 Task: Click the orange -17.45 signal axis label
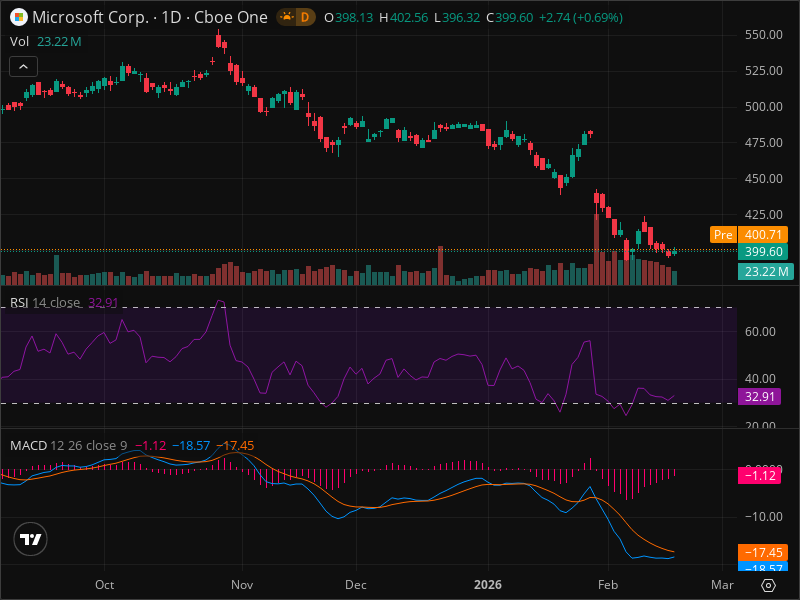pyautogui.click(x=763, y=553)
